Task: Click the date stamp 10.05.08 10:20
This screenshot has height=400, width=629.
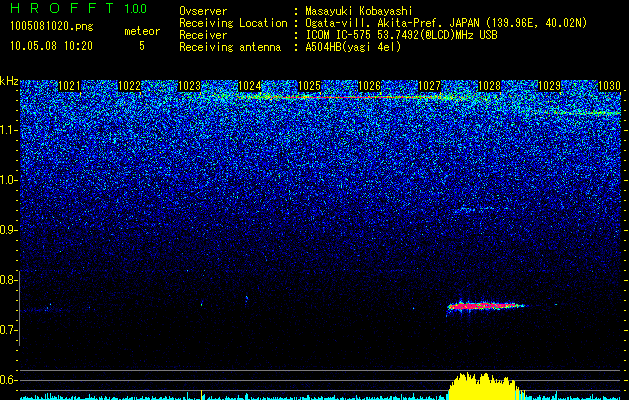Action: click(51, 46)
